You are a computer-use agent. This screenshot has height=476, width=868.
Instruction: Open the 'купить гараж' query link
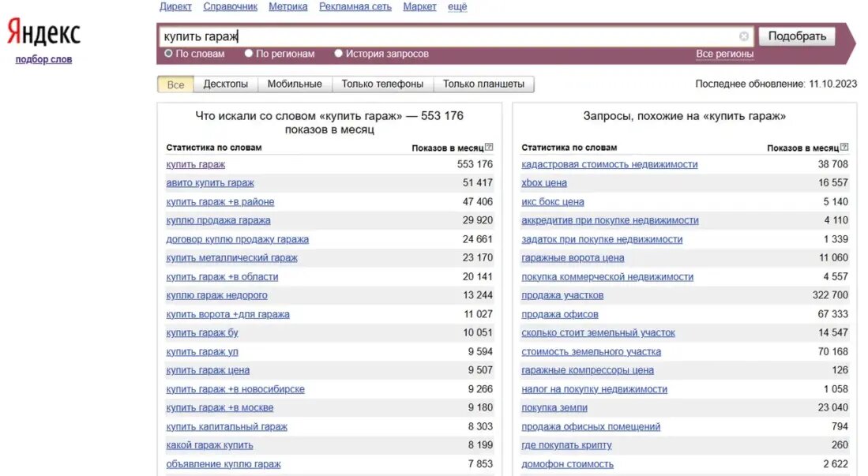[195, 164]
